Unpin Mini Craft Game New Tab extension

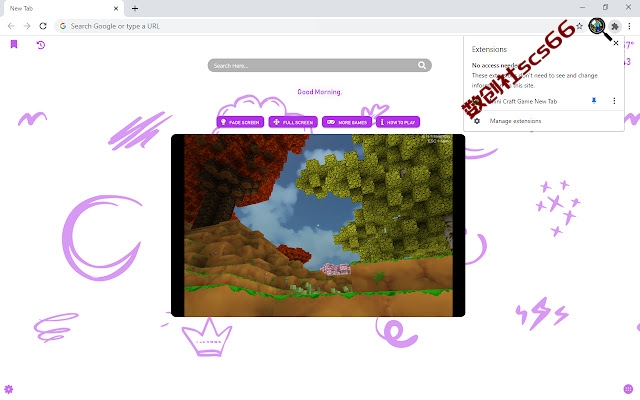click(x=594, y=101)
